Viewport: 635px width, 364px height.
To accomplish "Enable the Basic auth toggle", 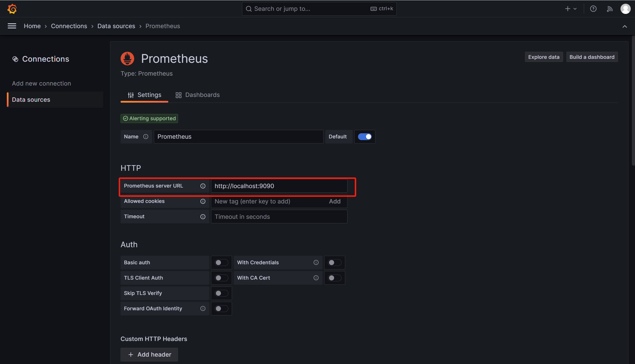I will pos(221,263).
